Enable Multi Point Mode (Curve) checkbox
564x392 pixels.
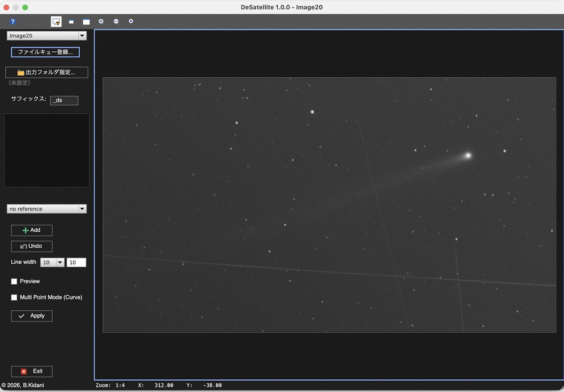click(14, 298)
